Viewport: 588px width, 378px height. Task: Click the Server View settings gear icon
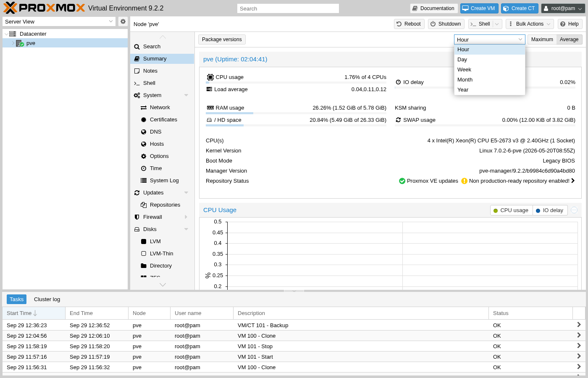pyautogui.click(x=123, y=21)
